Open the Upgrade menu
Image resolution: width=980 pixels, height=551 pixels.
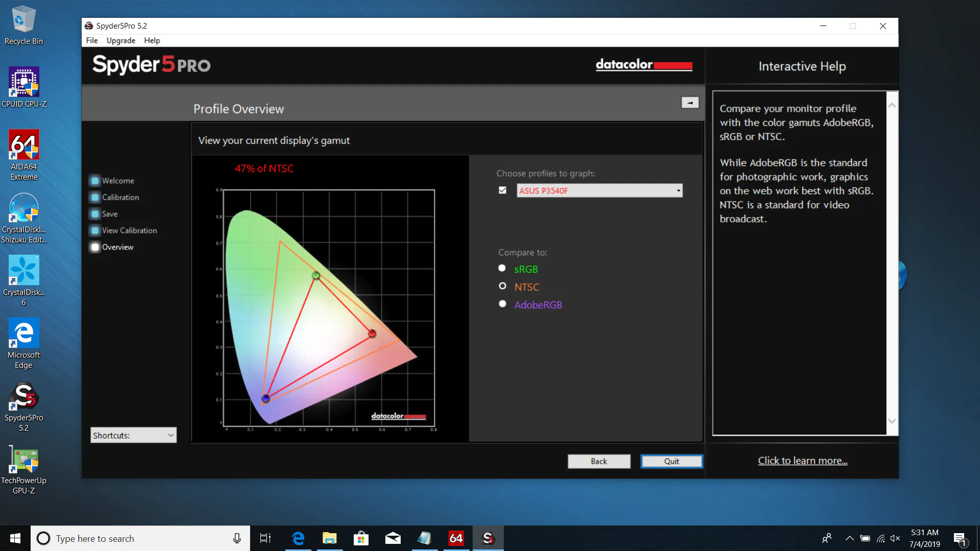pyautogui.click(x=120, y=40)
